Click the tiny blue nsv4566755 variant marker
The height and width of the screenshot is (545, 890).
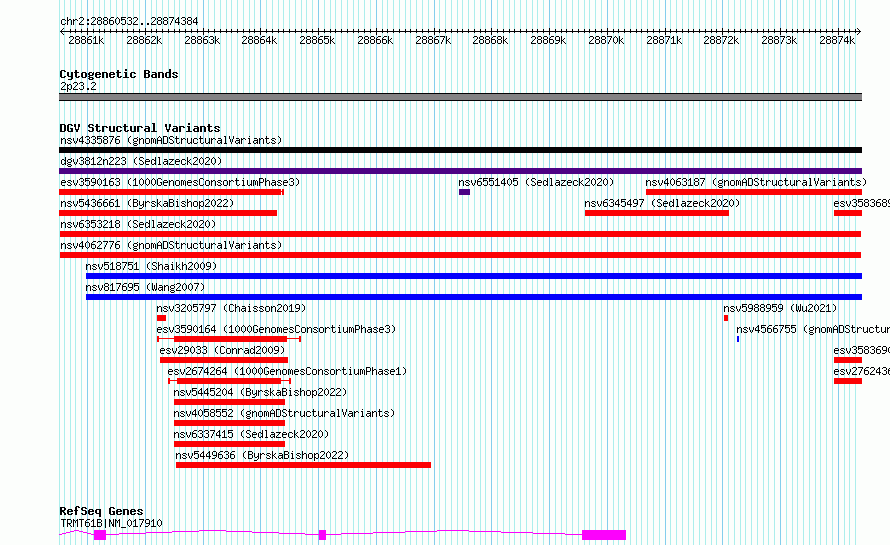click(x=738, y=339)
